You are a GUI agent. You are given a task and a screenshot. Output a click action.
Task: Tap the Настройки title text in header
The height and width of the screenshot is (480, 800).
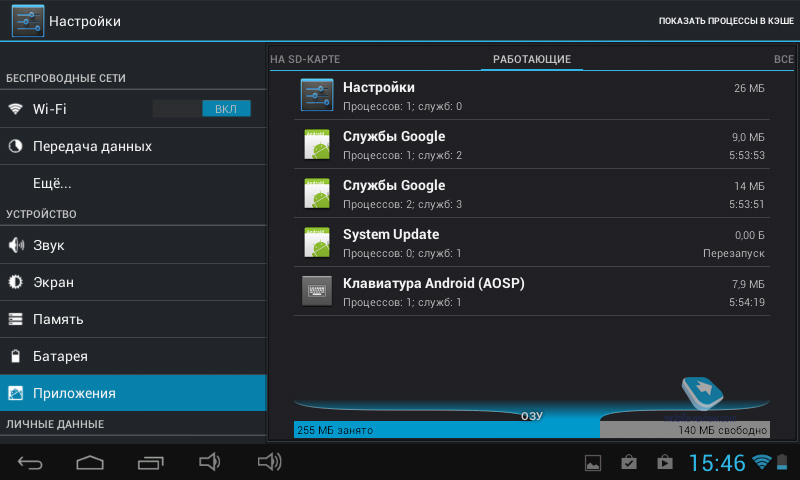click(85, 21)
